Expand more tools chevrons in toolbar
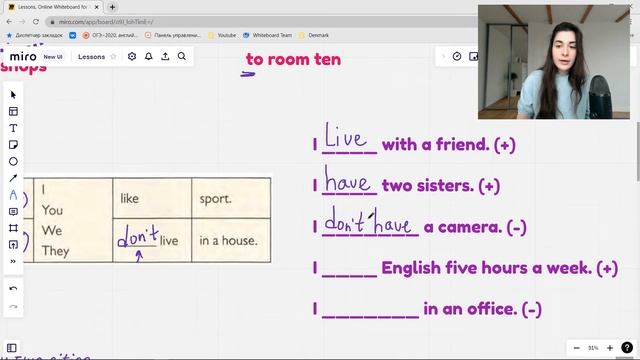This screenshot has width=640, height=360. (13, 261)
